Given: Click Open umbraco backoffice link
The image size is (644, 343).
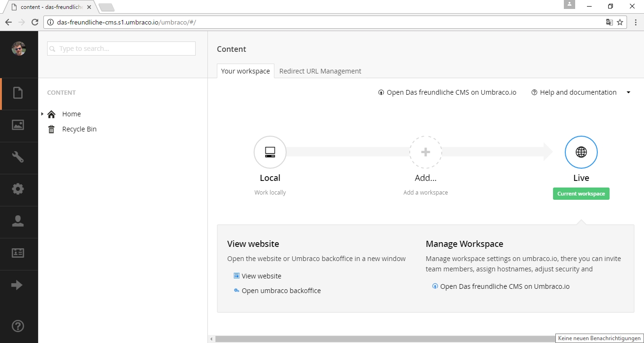Looking at the screenshot, I should tap(281, 291).
